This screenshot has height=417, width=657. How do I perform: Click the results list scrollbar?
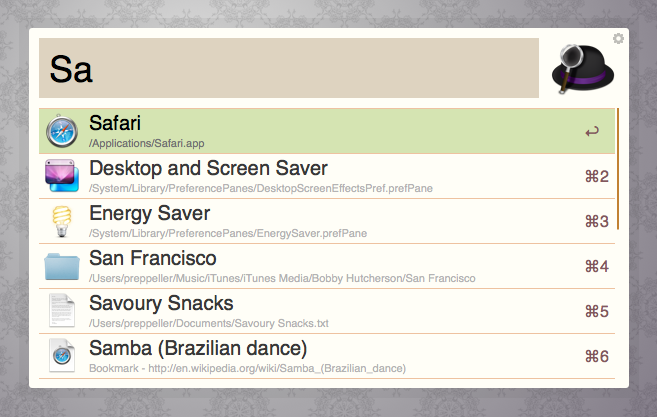point(618,168)
